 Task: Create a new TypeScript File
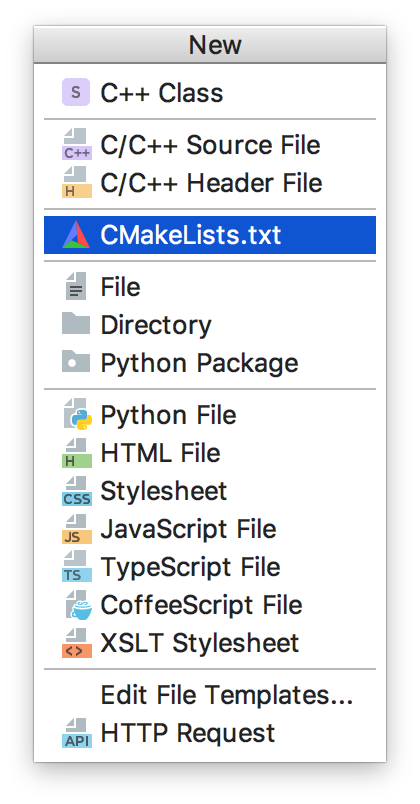coord(210,566)
